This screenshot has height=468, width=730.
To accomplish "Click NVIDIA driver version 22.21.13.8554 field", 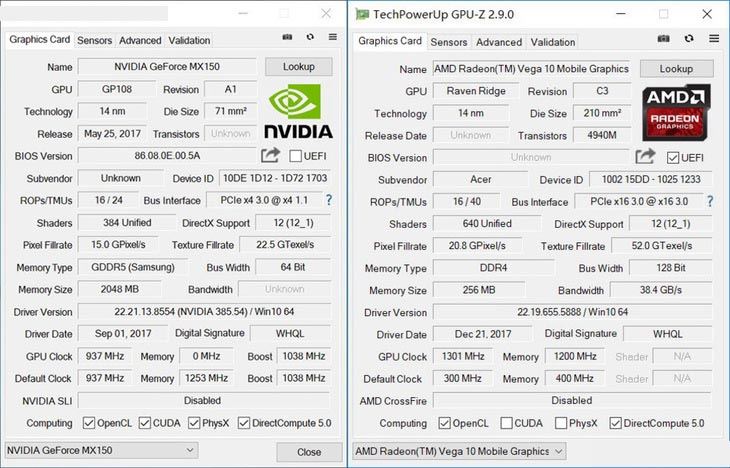I will click(204, 312).
